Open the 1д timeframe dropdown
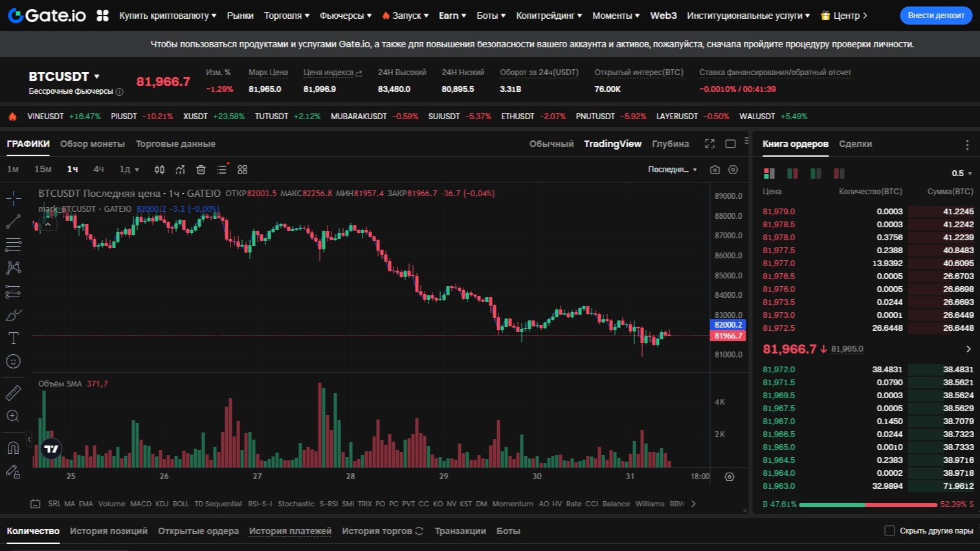Image resolution: width=980 pixels, height=551 pixels. [129, 170]
